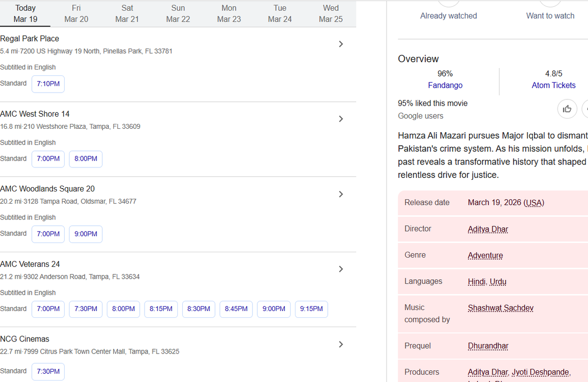
Task: Pick 8:00PM showtime at AMC Veterans 24
Action: click(x=123, y=309)
